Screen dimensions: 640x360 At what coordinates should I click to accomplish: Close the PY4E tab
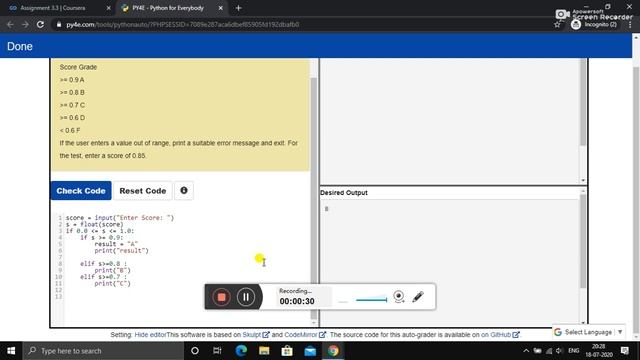tap(220, 8)
